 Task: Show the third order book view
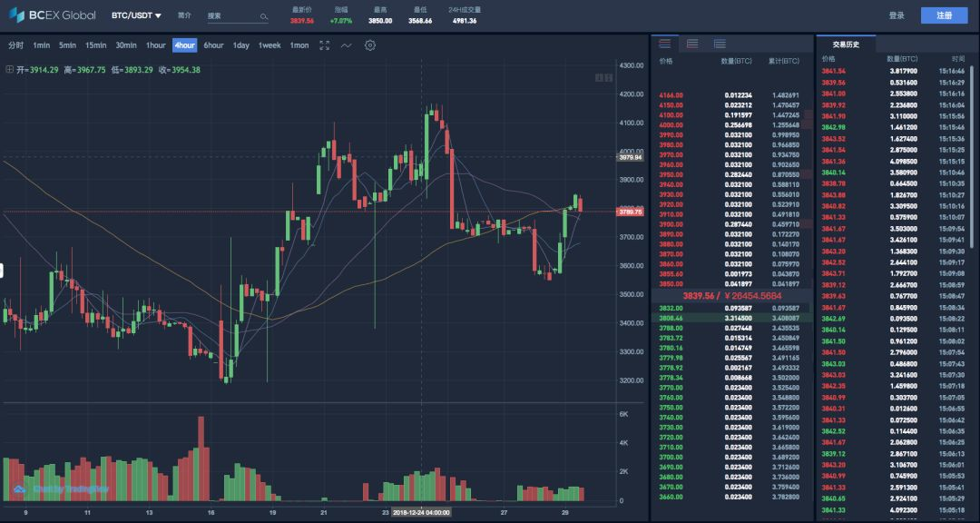pyautogui.click(x=720, y=44)
